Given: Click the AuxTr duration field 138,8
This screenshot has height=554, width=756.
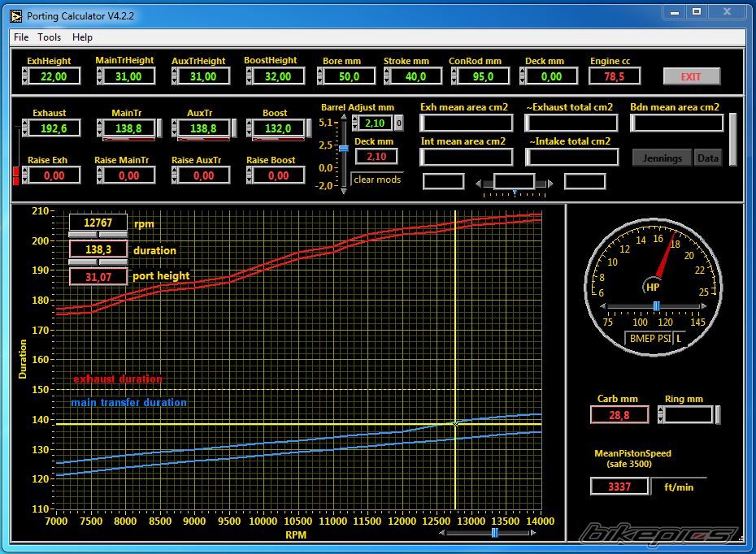Looking at the screenshot, I should click(203, 128).
